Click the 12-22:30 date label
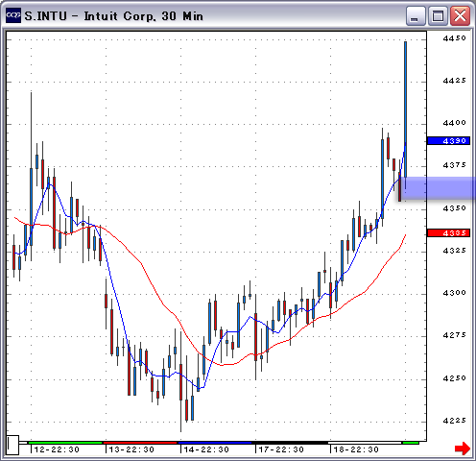Image resolution: width=476 pixels, height=461 pixels. pos(57,449)
